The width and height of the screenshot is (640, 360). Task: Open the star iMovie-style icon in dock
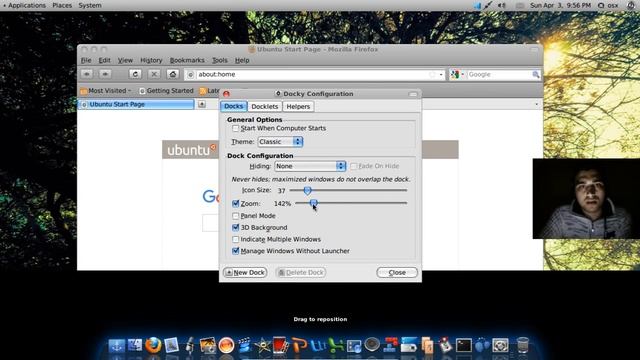coord(262,345)
